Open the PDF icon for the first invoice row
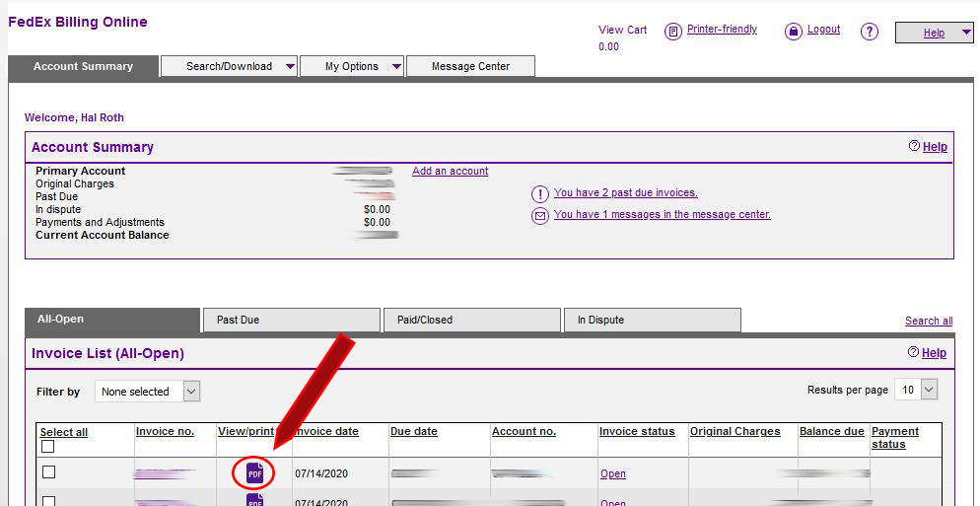This screenshot has height=506, width=980. pos(253,473)
